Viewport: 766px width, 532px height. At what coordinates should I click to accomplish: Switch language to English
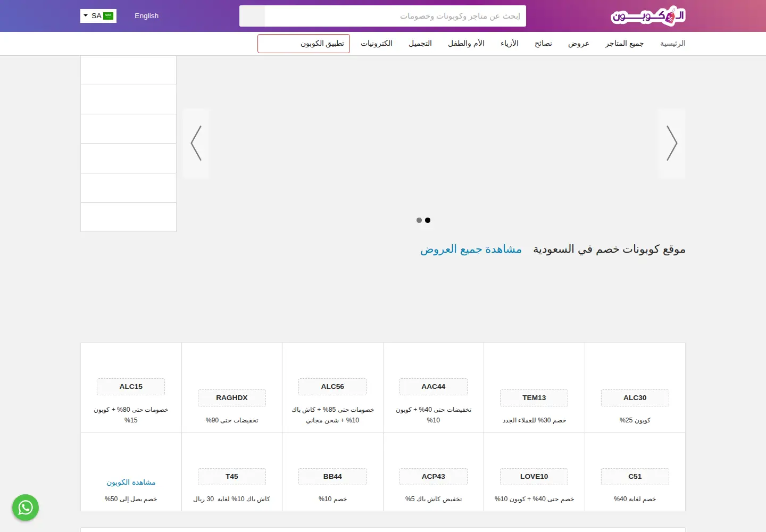tap(146, 16)
